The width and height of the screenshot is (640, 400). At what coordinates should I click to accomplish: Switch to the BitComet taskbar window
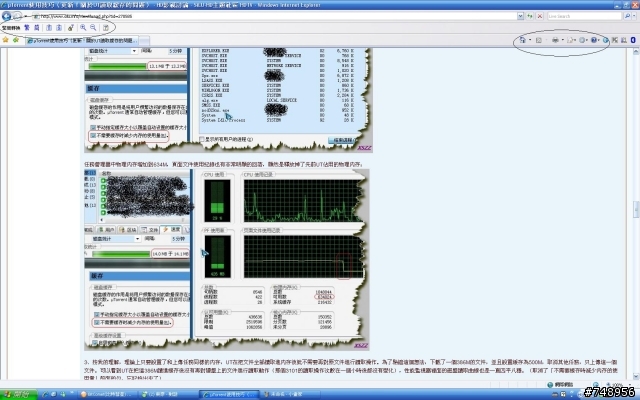pos(107,394)
